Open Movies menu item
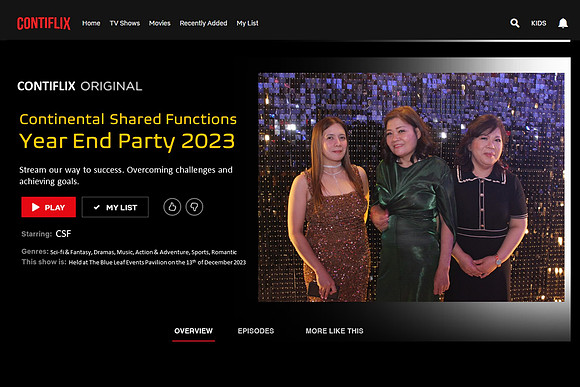 click(159, 23)
